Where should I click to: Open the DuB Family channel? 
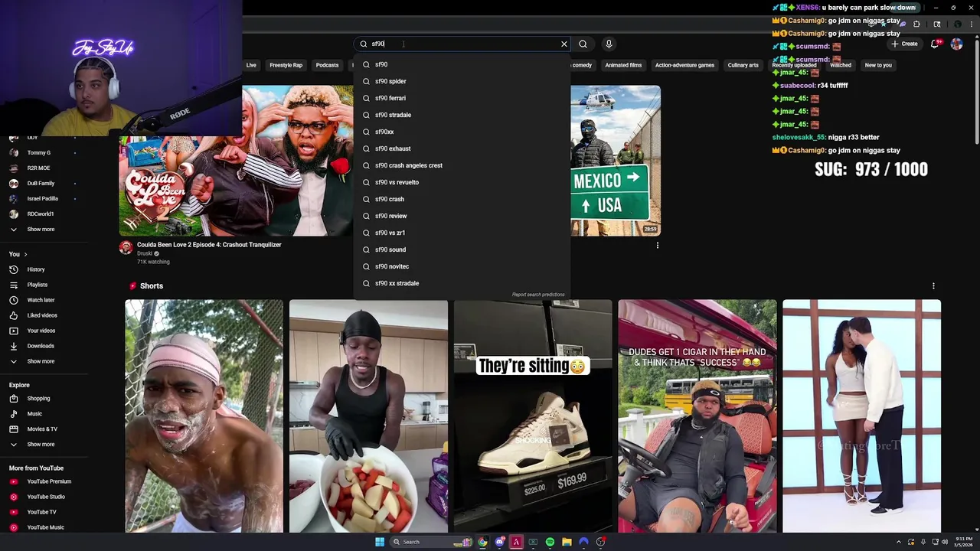44,183
